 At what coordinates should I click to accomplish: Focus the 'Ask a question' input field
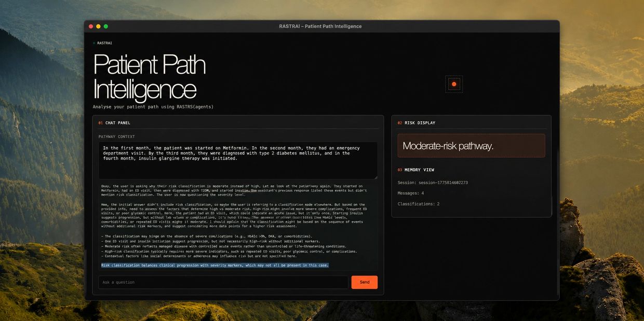[x=223, y=282]
